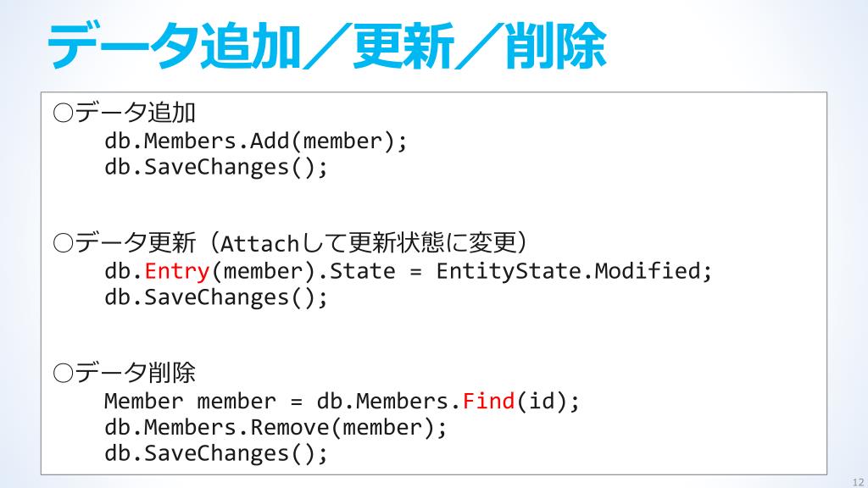Click the circle bullet before データ更新
This screenshot has height=488, width=868.
[63, 243]
